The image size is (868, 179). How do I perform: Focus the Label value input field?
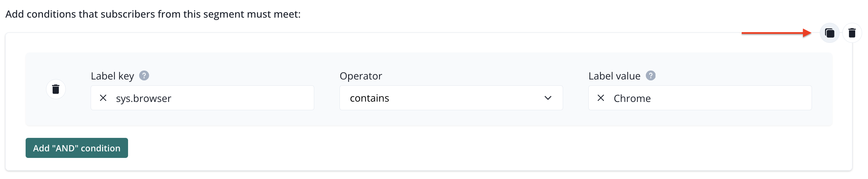point(727,98)
